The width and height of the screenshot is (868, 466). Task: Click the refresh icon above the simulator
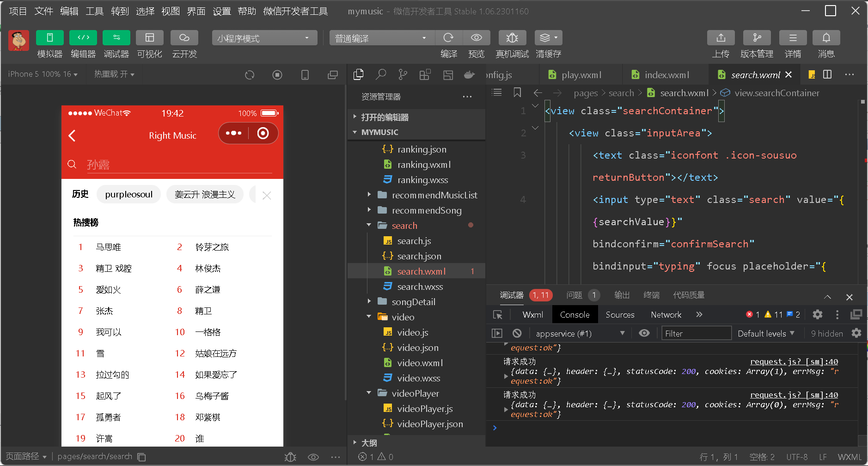[x=250, y=74]
